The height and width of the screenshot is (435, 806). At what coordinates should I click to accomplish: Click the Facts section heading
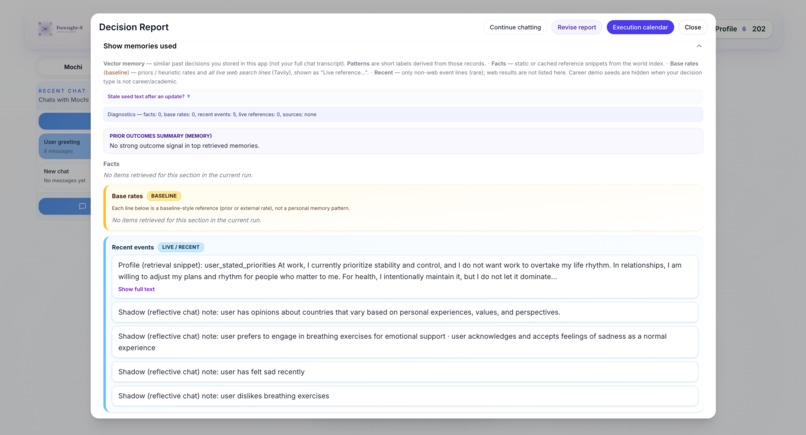(x=111, y=164)
